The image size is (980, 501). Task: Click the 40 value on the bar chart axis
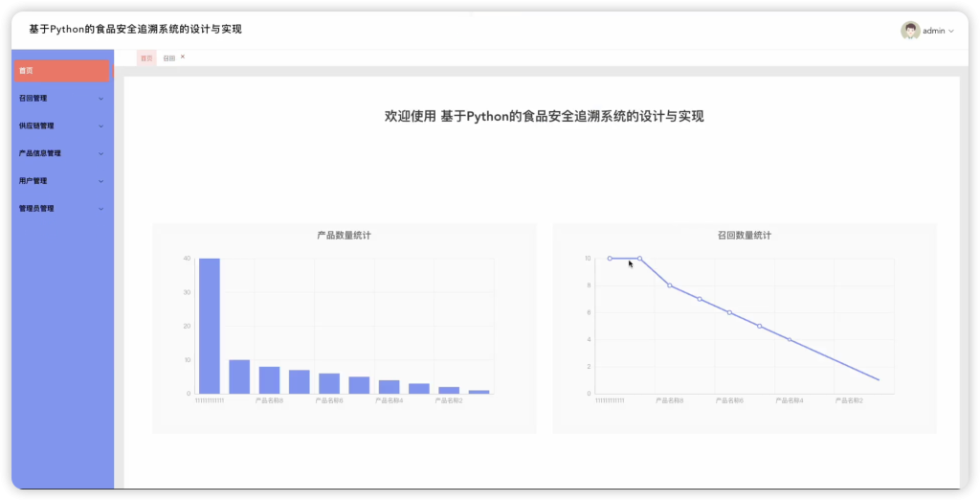[x=187, y=259]
